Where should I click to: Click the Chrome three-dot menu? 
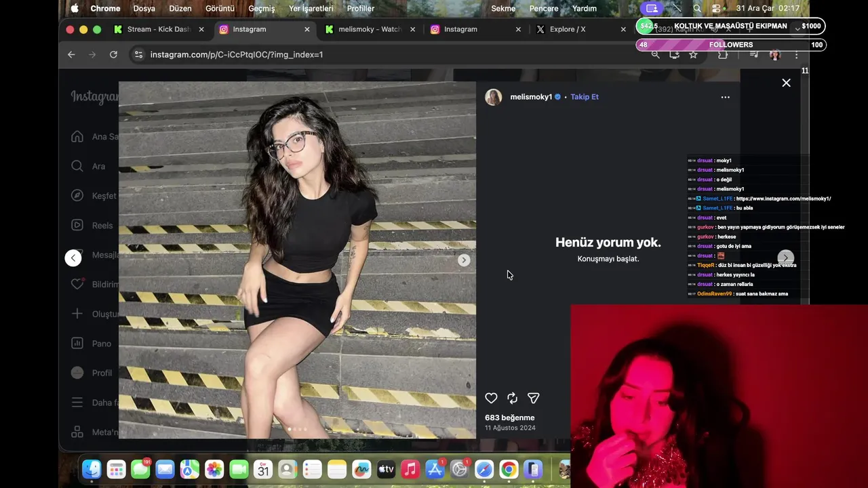point(797,54)
